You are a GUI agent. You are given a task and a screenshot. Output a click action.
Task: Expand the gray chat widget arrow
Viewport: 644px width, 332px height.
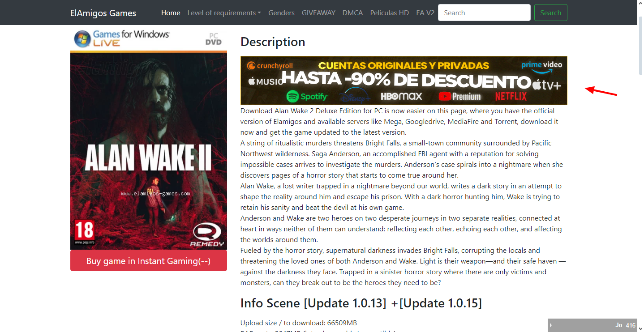point(551,325)
